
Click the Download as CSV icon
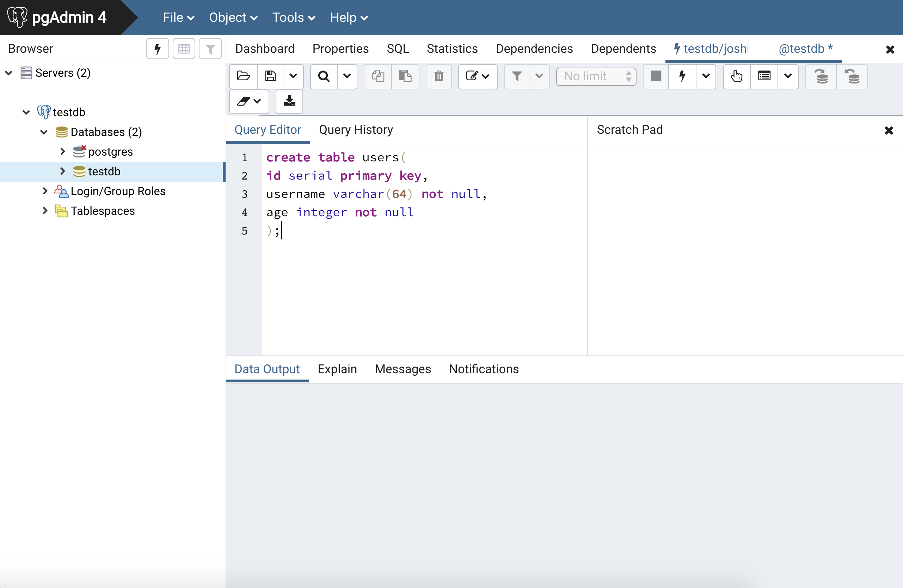tap(289, 101)
